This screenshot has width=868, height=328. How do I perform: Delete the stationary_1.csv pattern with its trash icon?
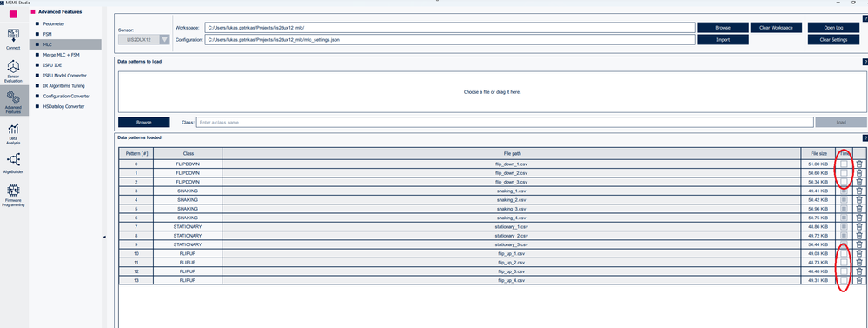coord(859,226)
